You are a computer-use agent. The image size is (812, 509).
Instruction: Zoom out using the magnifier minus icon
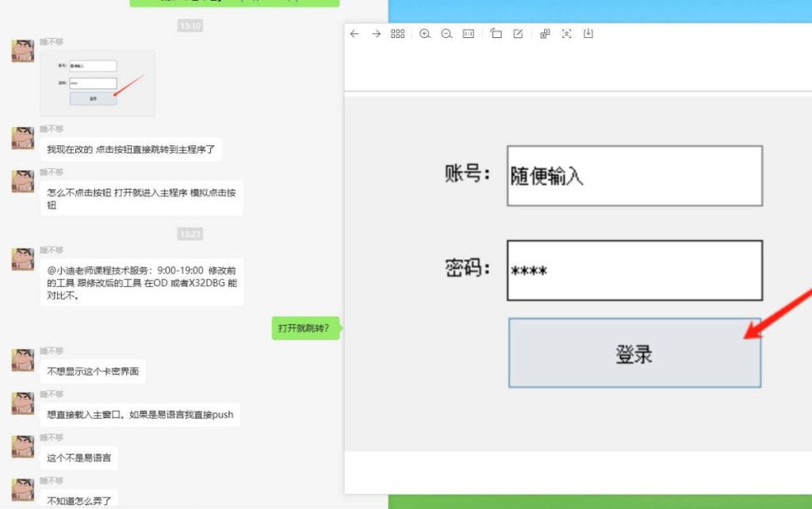point(446,34)
